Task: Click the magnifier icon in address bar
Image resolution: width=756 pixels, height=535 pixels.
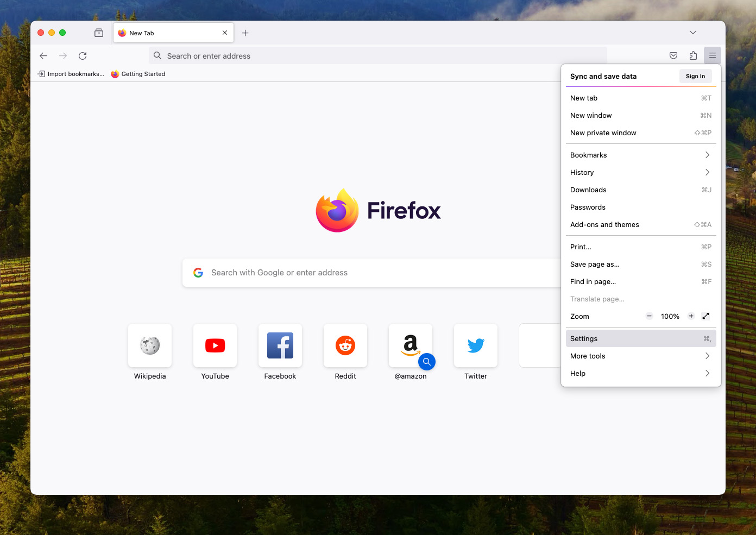Action: (x=157, y=55)
